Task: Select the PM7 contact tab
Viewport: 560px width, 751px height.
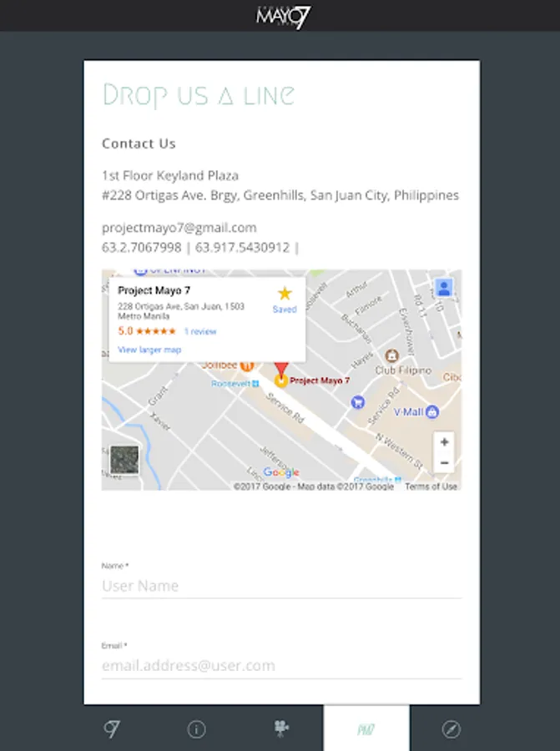Action: [366, 729]
